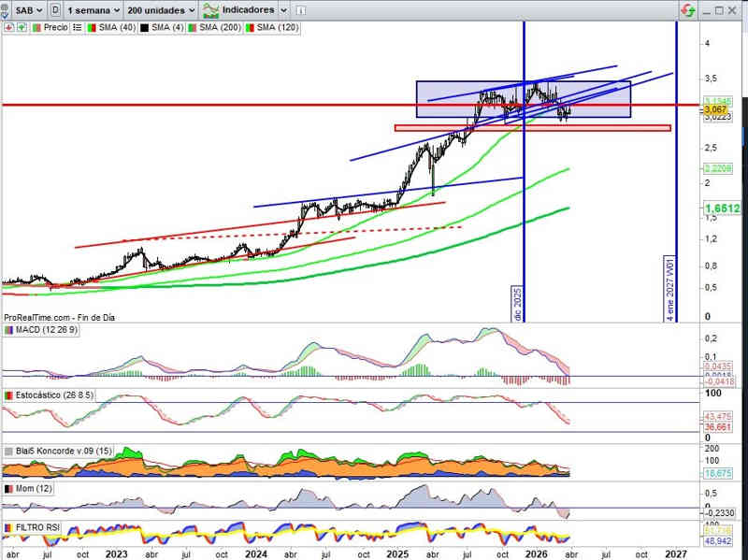Click the SMA (120) legend button
Image resolution: width=748 pixels, height=560 pixels.
coord(277,27)
